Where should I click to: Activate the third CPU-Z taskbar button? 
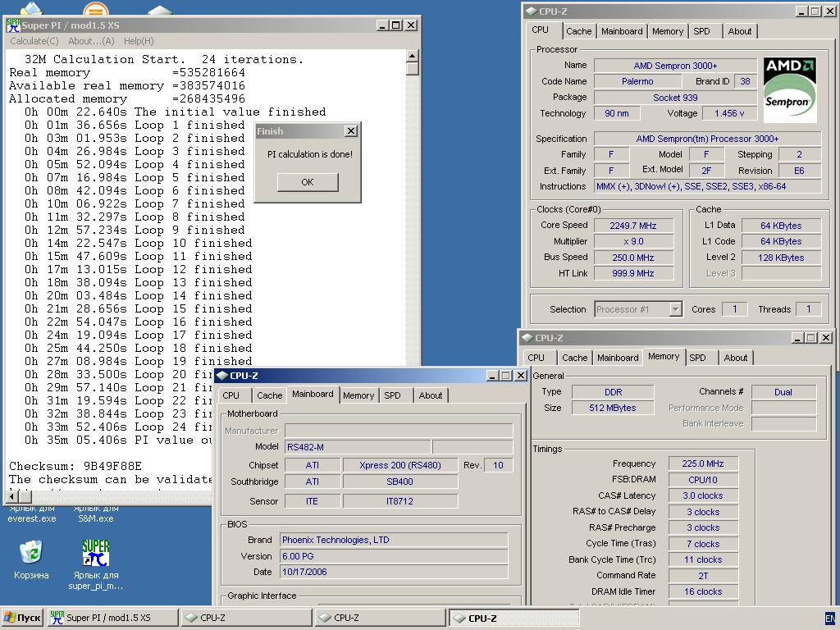(514, 618)
